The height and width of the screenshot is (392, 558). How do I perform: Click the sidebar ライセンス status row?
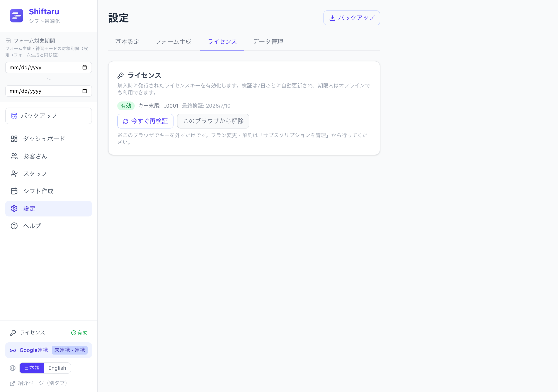49,333
